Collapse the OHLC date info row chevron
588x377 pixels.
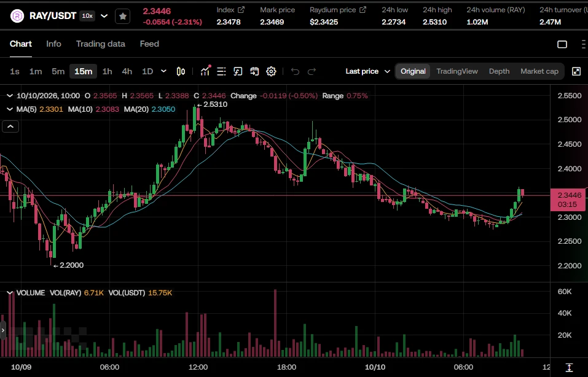click(10, 96)
